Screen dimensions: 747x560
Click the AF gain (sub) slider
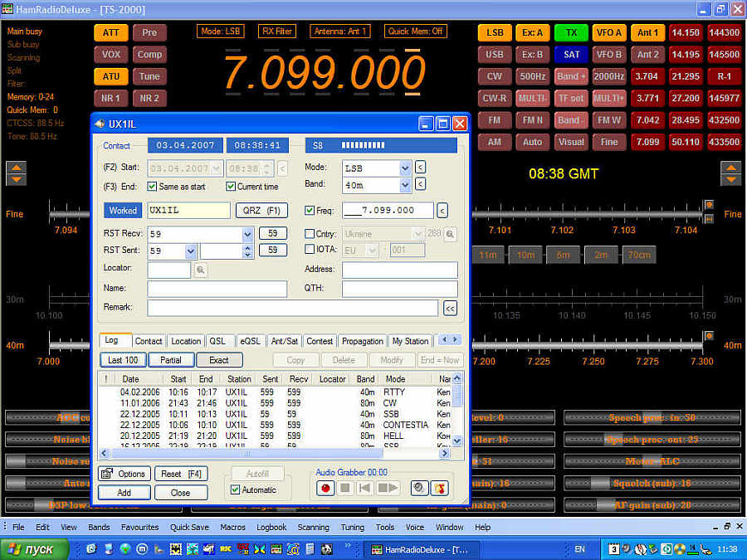point(652,504)
